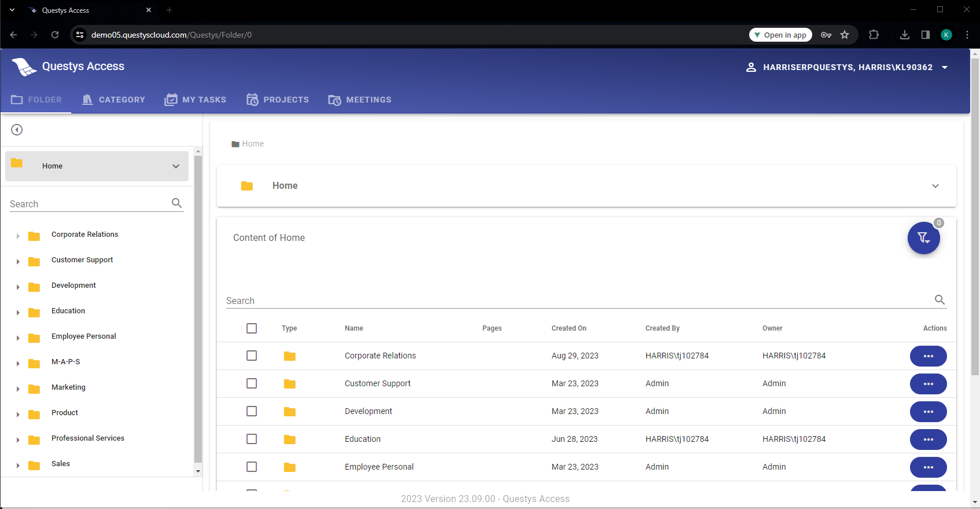Click the Home breadcrumb link
980x509 pixels.
[253, 144]
